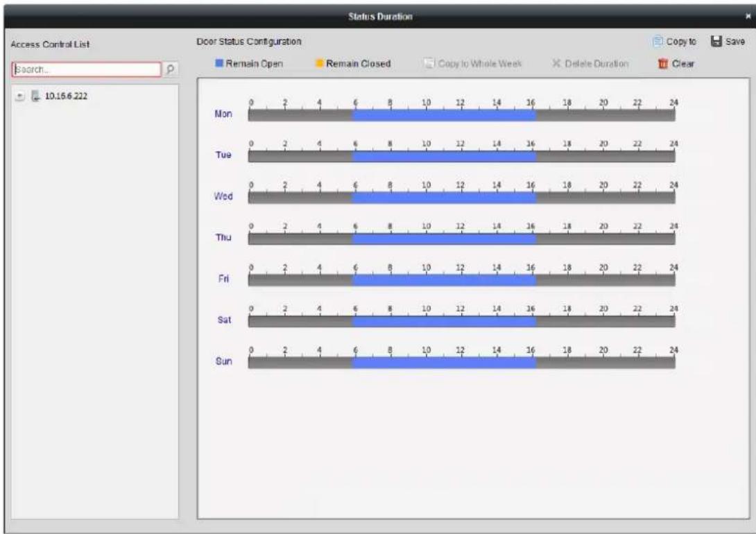Select Tuesday blue open duration bar

pos(444,156)
